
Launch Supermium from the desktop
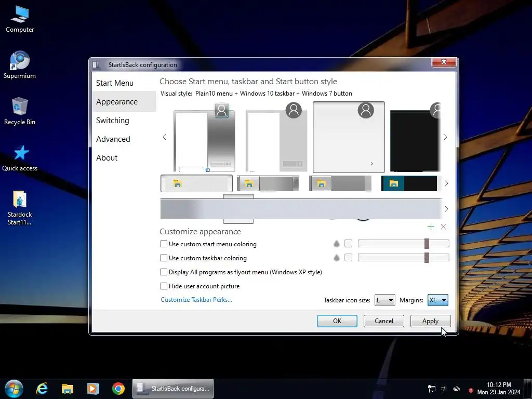tap(20, 65)
